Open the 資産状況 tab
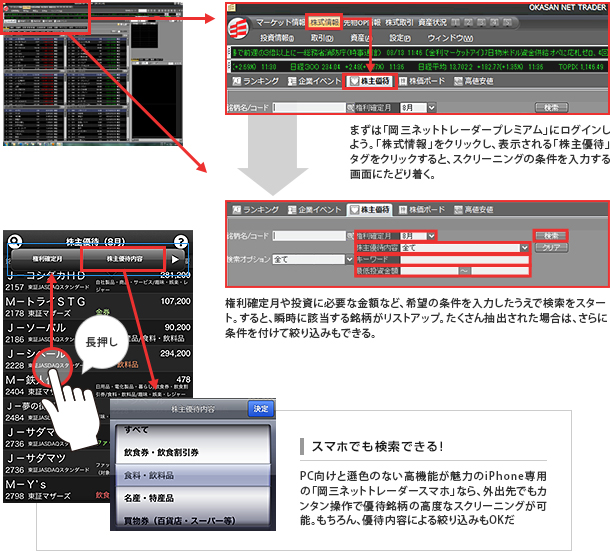 (433, 22)
